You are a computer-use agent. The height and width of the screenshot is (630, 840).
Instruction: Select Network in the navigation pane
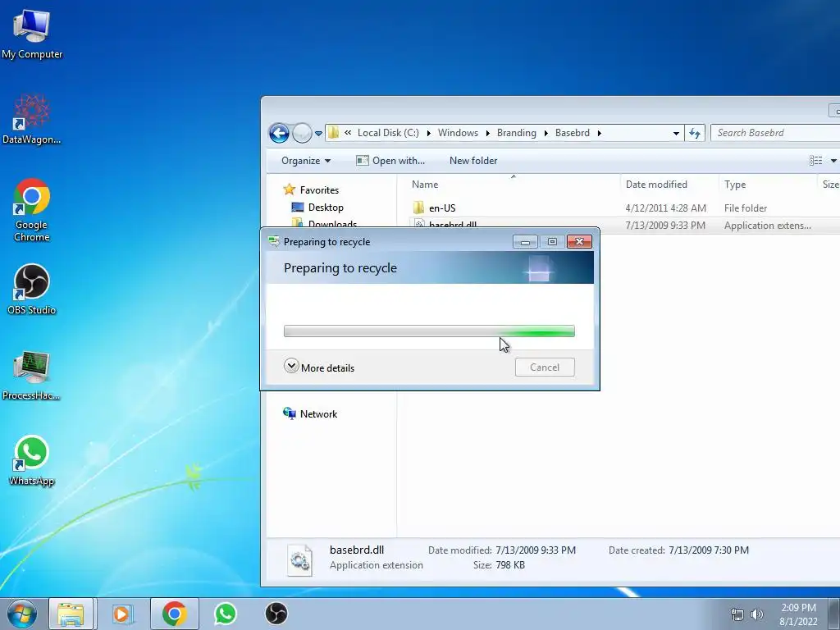point(319,413)
